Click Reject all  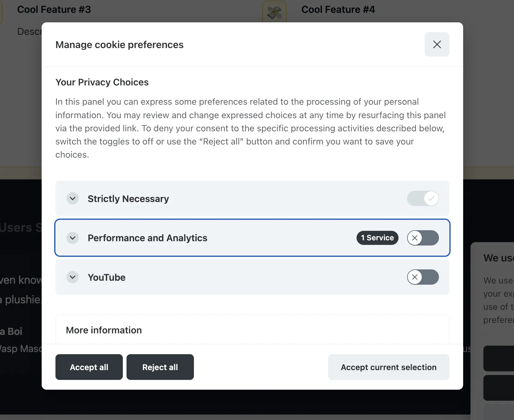[x=160, y=367]
